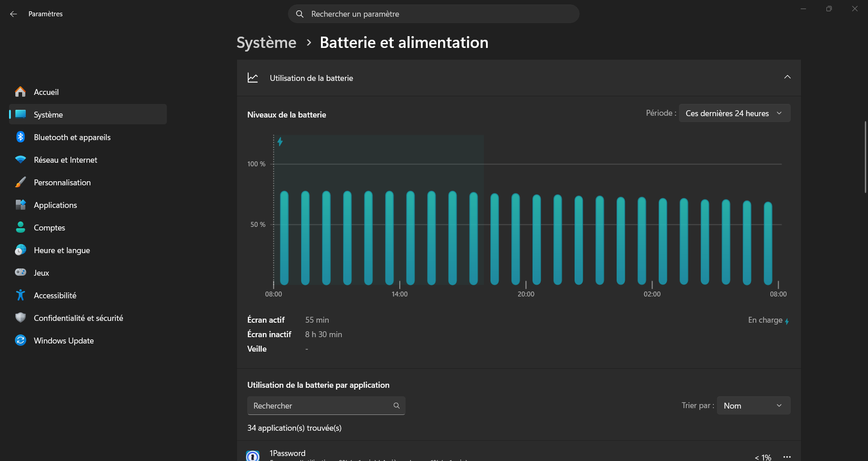Go to Accueil page
The image size is (868, 461).
point(88,92)
